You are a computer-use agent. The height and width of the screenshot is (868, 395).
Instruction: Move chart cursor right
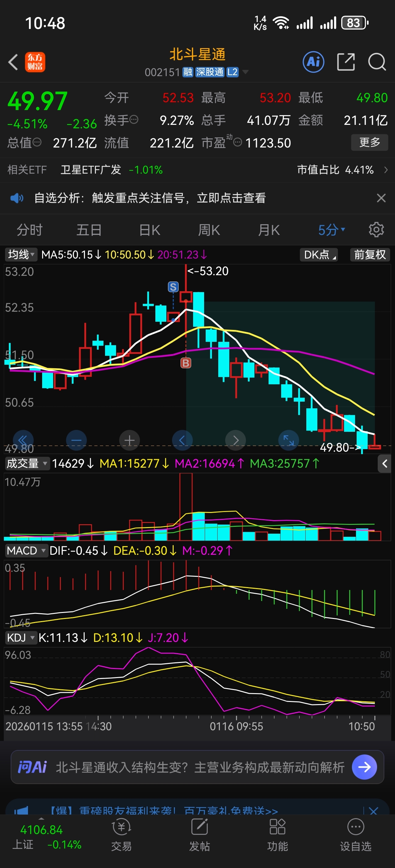(235, 440)
